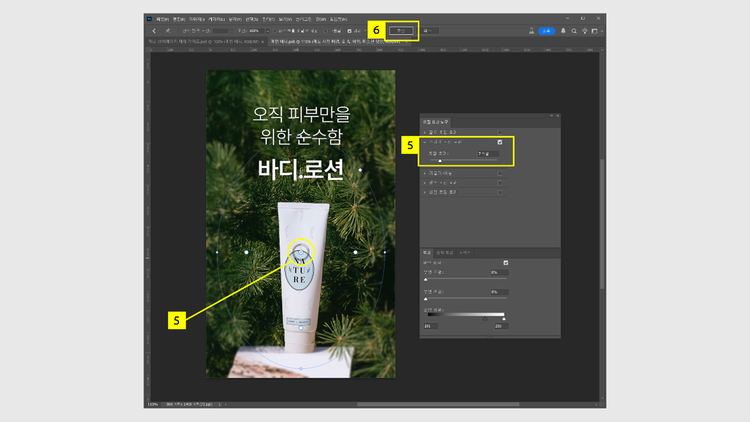Switch to the Motion Effects tab
The height and width of the screenshot is (422, 750).
pos(445,253)
